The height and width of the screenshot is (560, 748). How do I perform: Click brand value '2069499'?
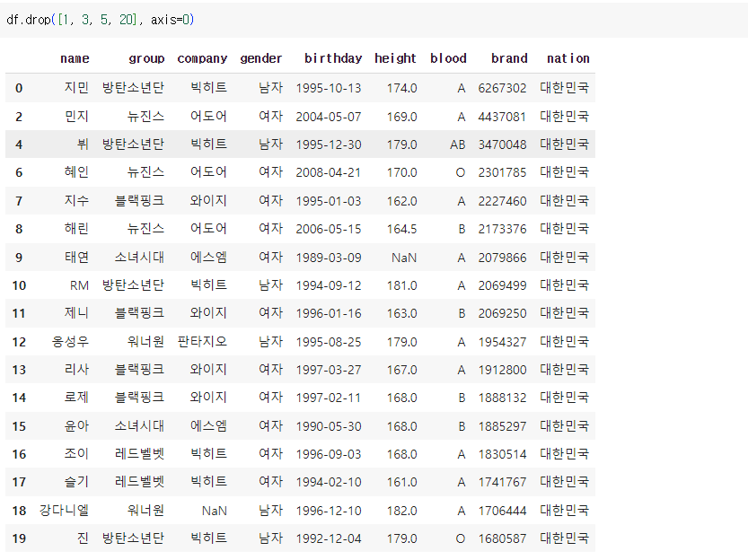click(x=502, y=285)
